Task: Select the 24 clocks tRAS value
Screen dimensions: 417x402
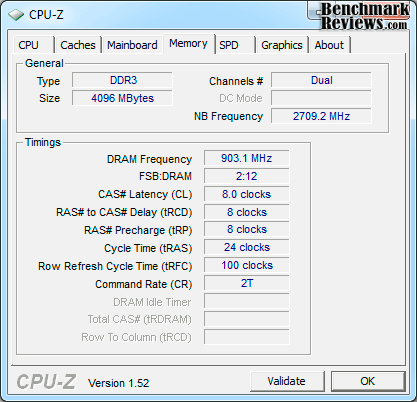Action: pos(247,248)
